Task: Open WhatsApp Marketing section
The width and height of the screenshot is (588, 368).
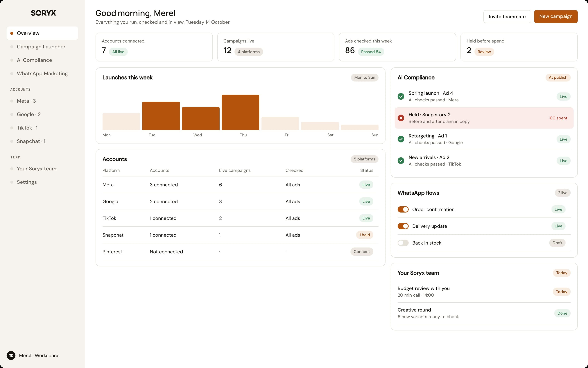Action: 42,73
